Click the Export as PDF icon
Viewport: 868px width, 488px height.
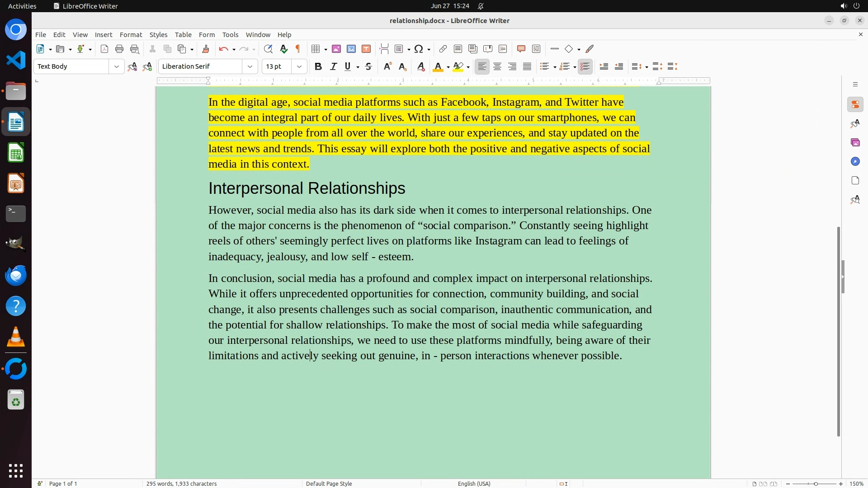tap(104, 49)
